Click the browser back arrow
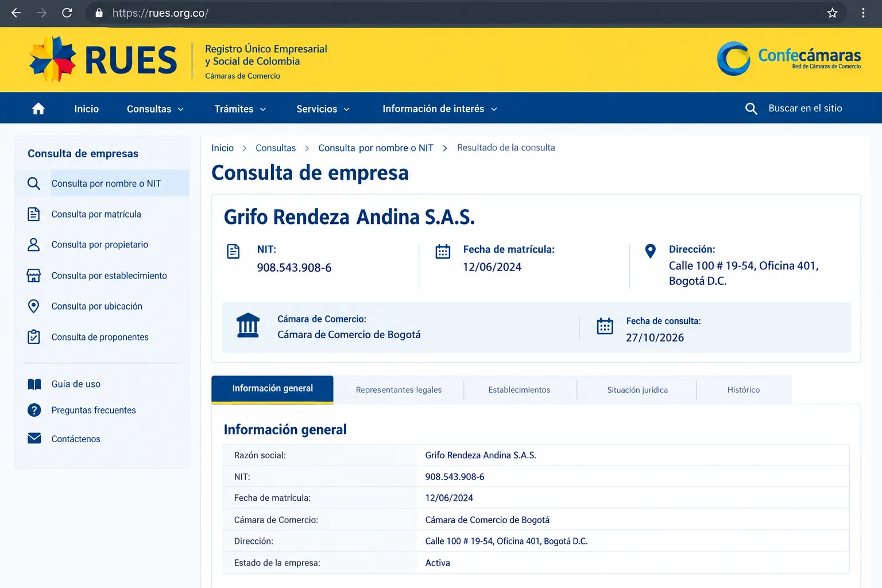The width and height of the screenshot is (882, 588). pos(16,13)
